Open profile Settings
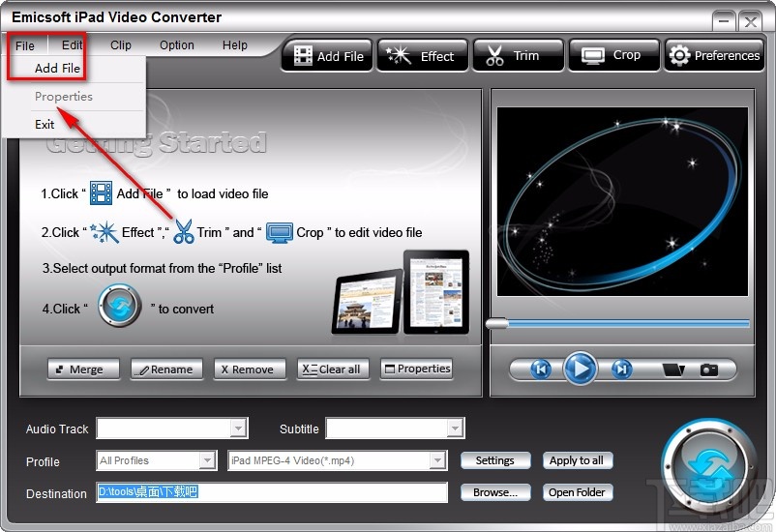The height and width of the screenshot is (532, 776). [x=495, y=460]
